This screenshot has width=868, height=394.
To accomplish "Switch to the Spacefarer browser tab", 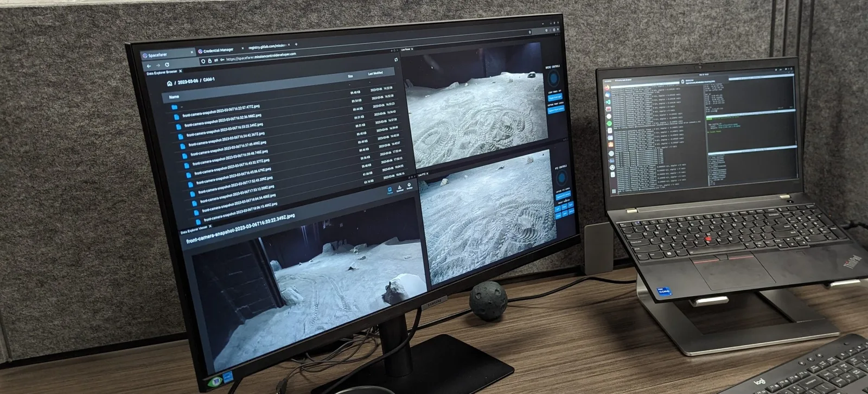I will pos(168,54).
